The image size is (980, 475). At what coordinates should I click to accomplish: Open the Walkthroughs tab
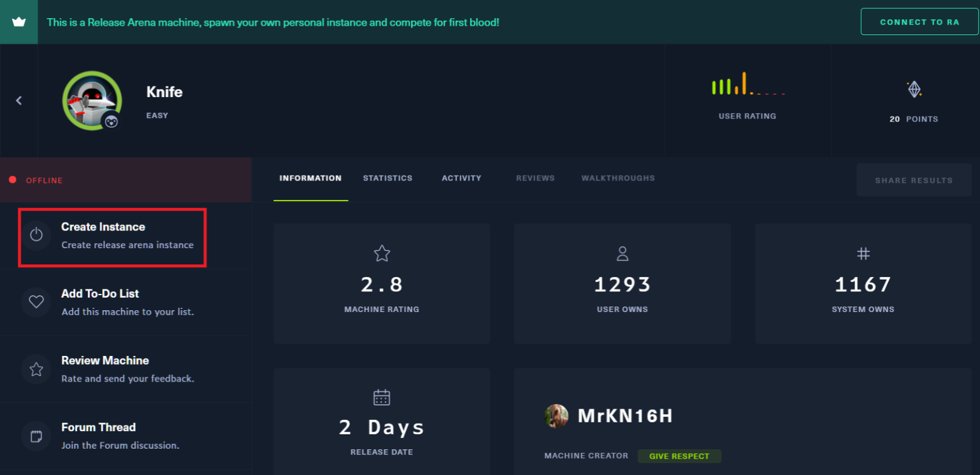pyautogui.click(x=618, y=178)
